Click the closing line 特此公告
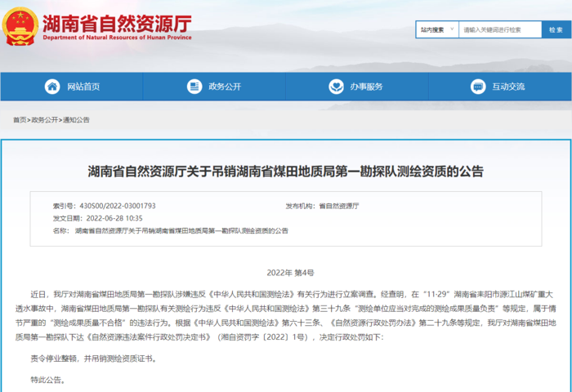 tap(48, 380)
